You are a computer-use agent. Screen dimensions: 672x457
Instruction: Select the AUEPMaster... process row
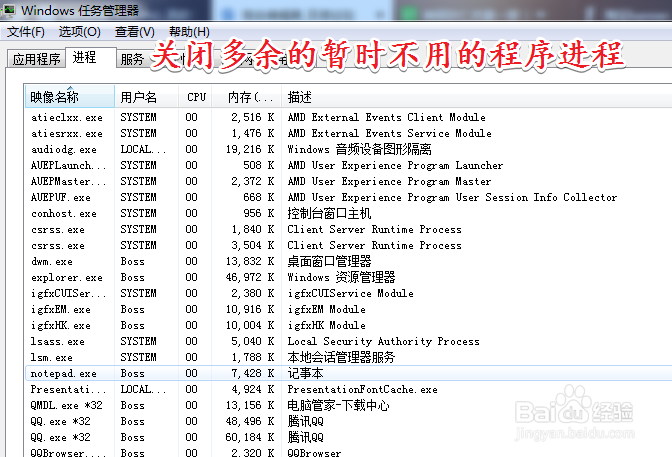[x=348, y=181]
